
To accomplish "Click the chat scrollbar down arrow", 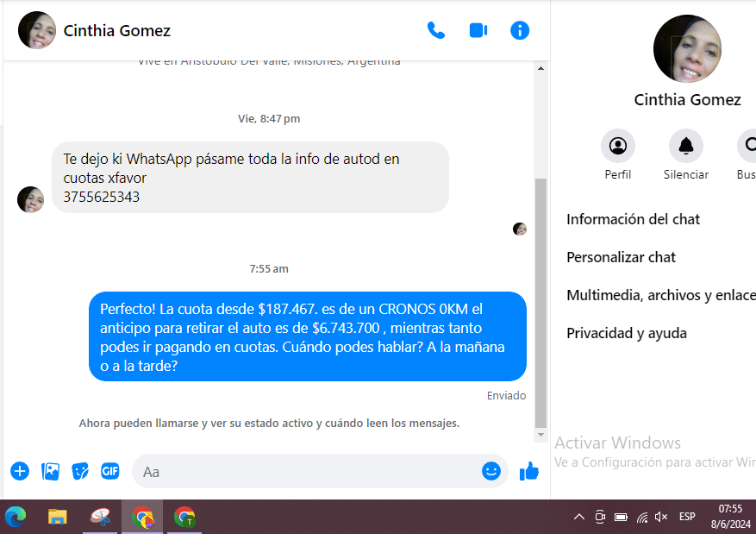I will coord(541,434).
